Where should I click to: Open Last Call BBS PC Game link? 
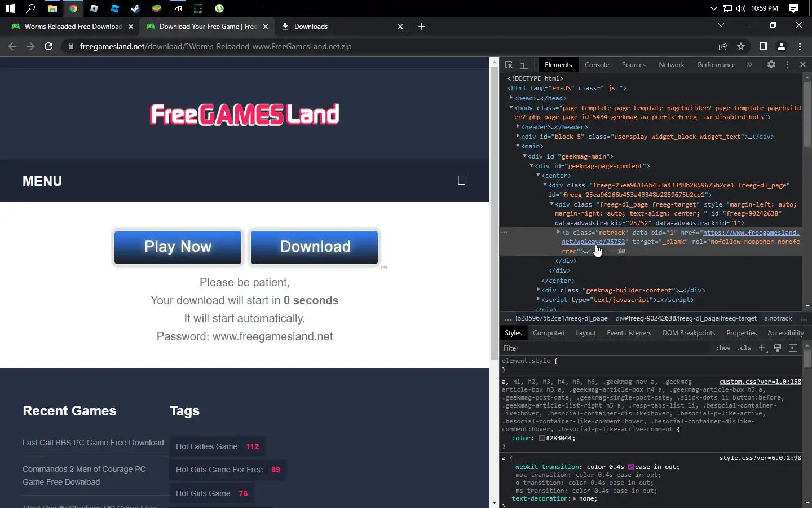93,443
